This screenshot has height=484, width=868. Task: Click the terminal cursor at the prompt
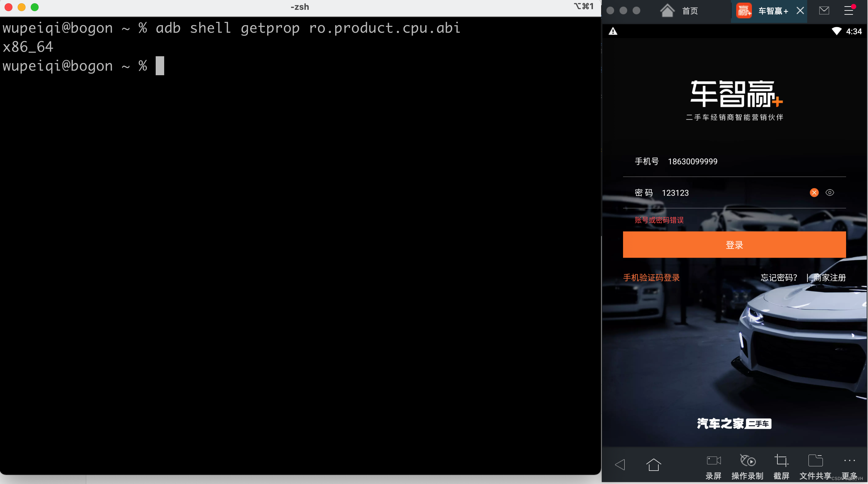(160, 66)
